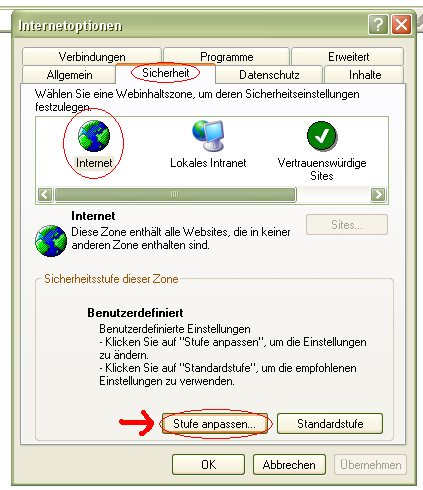Image resolution: width=423 pixels, height=490 pixels.
Task: Click the help question mark icon
Action: 378,24
